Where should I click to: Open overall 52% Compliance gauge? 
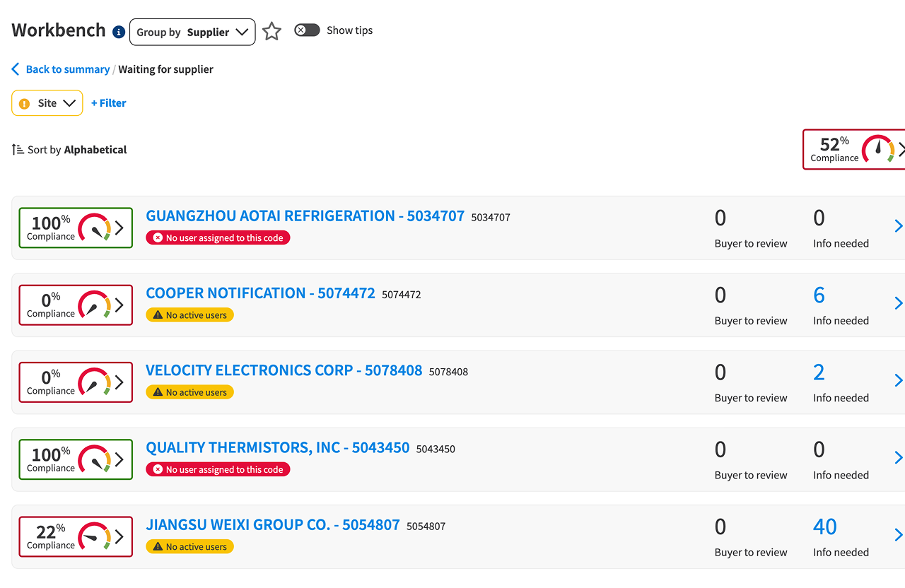click(854, 149)
